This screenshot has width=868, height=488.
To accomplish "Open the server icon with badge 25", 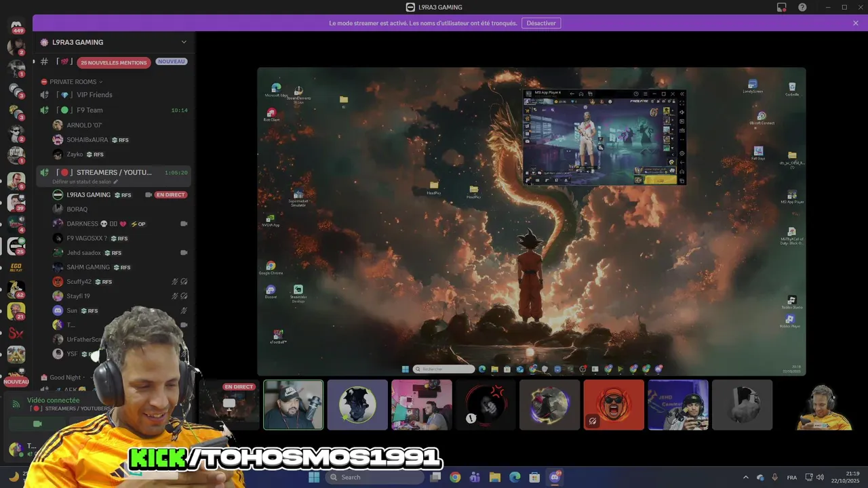I will (16, 246).
